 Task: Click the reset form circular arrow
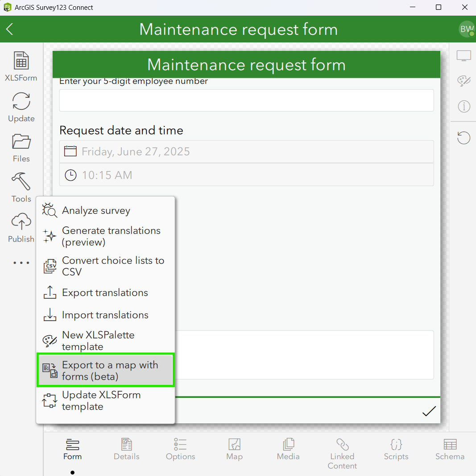coord(464,138)
